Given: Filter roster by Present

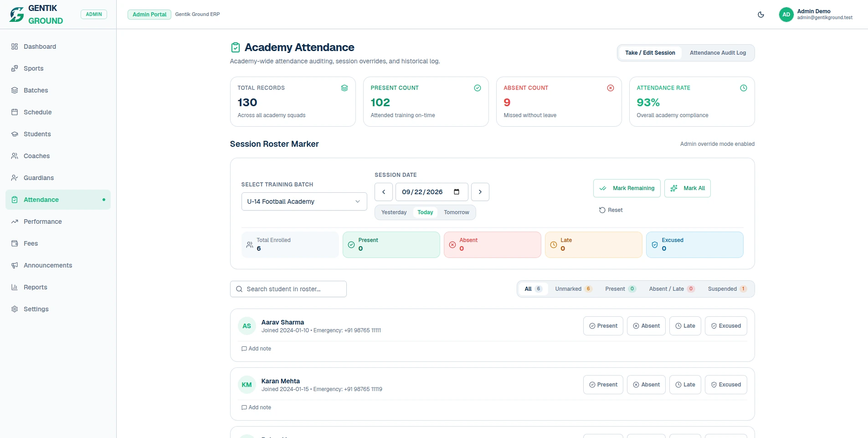Looking at the screenshot, I should 621,289.
